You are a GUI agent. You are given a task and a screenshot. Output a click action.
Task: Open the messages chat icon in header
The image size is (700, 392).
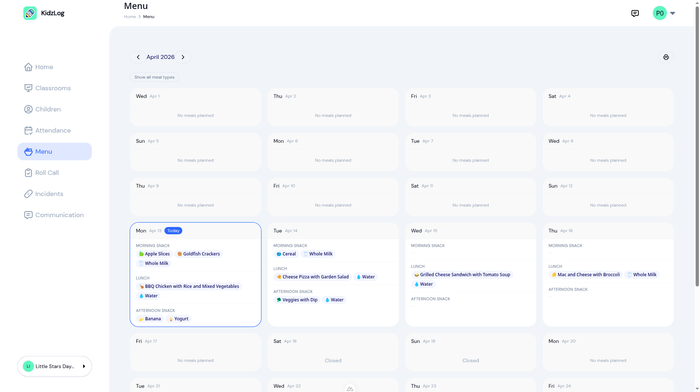[635, 13]
